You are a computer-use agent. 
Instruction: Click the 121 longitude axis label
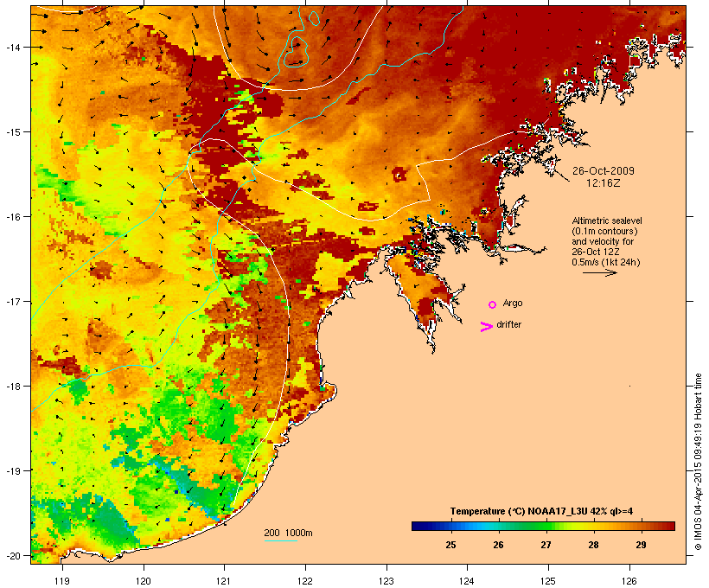click(224, 581)
